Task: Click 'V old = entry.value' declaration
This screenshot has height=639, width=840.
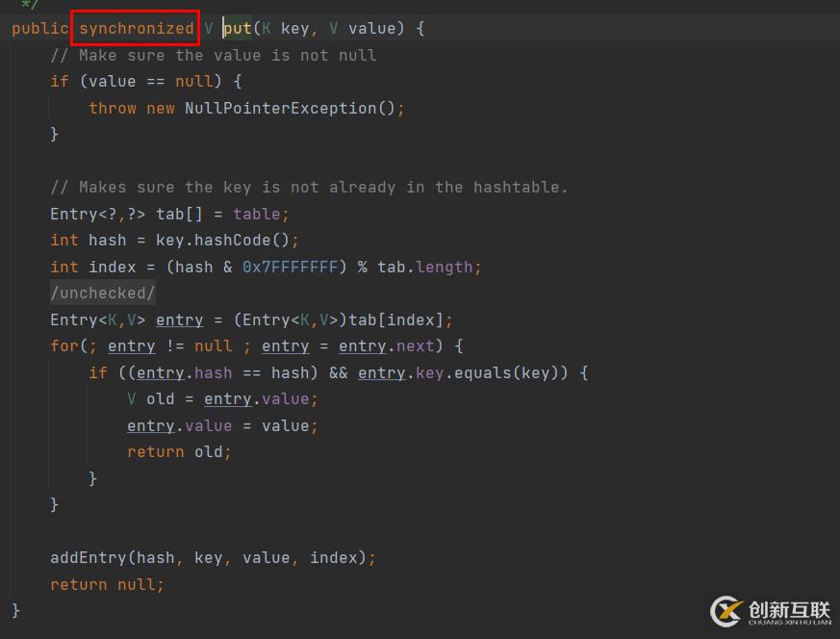Action: pos(218,399)
